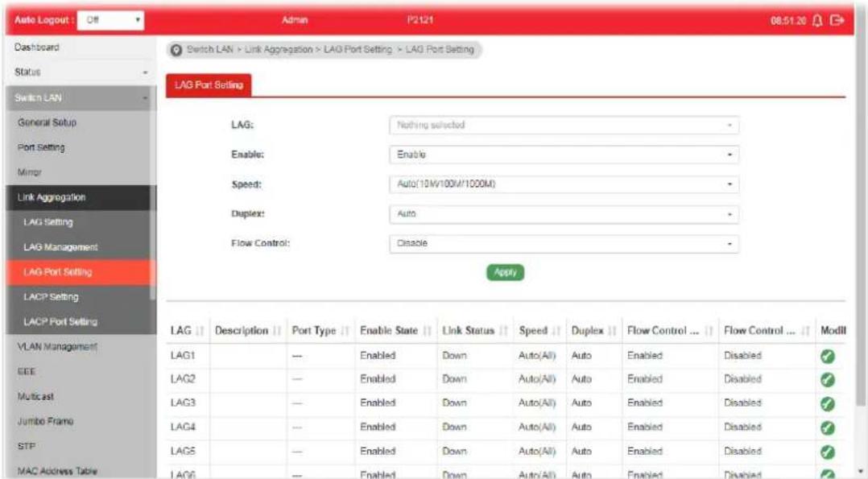Select LAG Port Setting sidebar item
The height and width of the screenshot is (479, 868).
[78, 272]
